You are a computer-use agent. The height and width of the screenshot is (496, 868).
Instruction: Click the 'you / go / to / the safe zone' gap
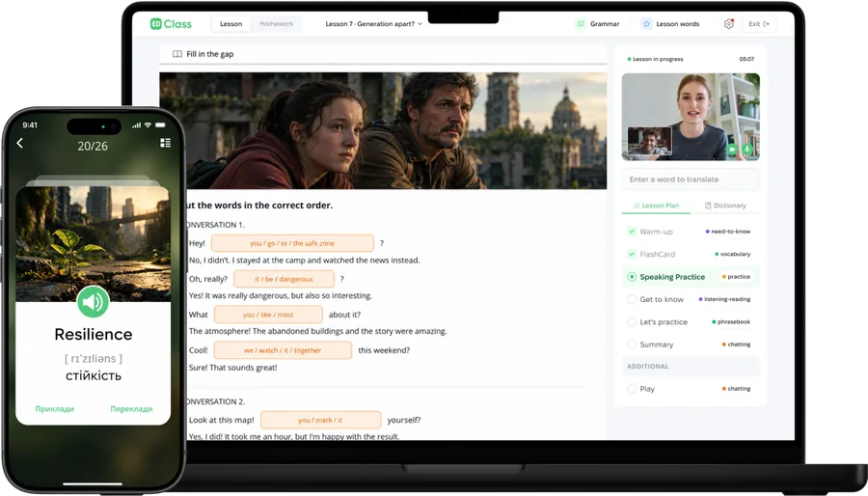pos(292,243)
